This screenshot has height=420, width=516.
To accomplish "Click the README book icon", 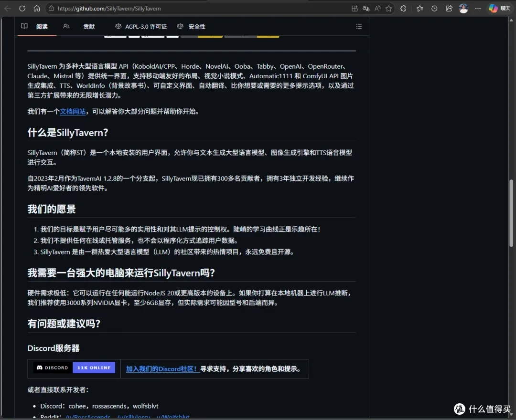I will pyautogui.click(x=24, y=26).
